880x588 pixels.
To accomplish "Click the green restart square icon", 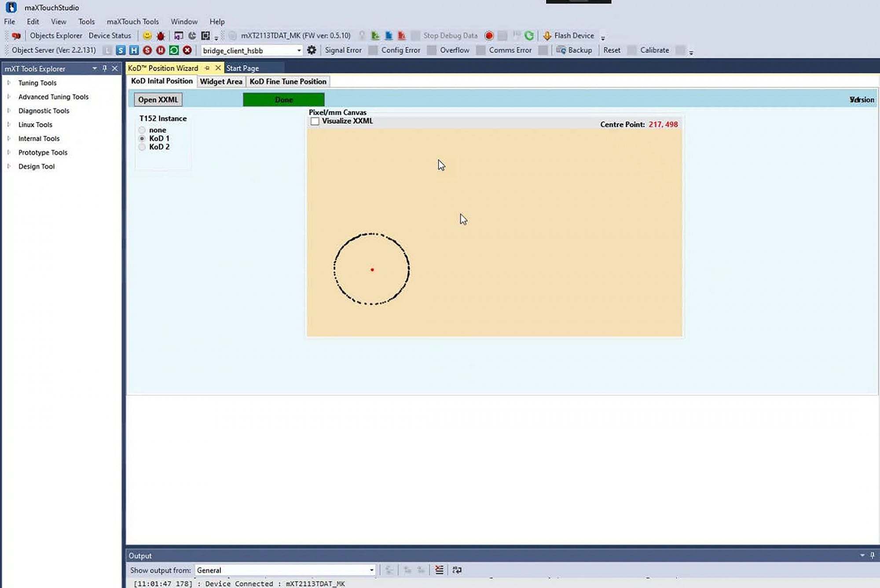I will (174, 50).
